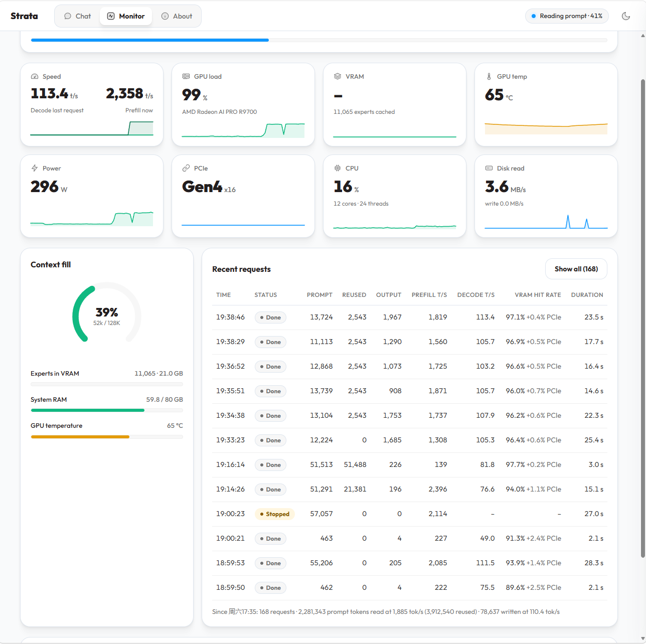Click the Gen4 x16 PCIe value
Viewport: 646px width, 644px height.
[x=209, y=187]
